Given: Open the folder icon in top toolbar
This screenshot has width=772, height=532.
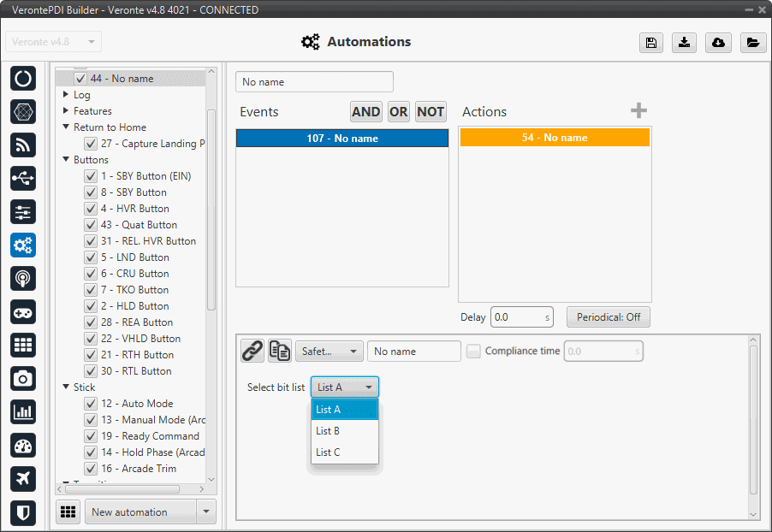Looking at the screenshot, I should 752,43.
